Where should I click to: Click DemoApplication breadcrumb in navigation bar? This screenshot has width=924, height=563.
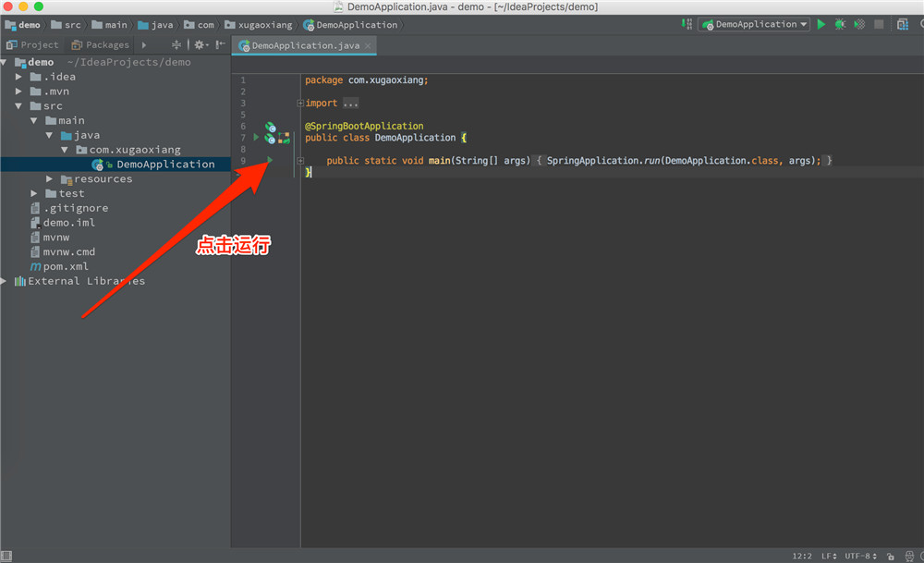(x=350, y=25)
